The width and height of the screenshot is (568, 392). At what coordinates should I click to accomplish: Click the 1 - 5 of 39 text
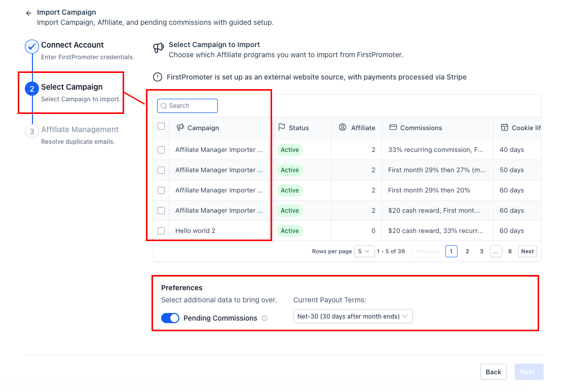pos(391,251)
